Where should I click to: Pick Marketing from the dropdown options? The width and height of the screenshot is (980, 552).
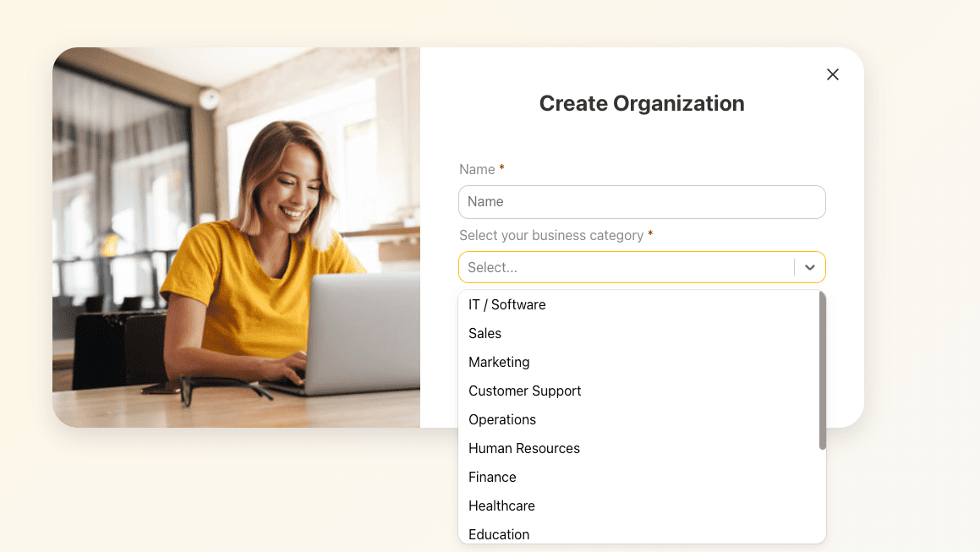coord(499,362)
